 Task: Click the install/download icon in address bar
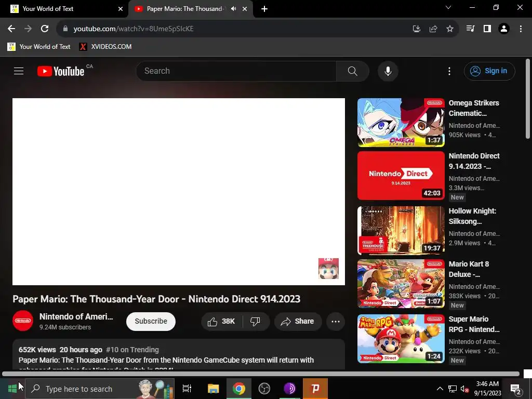point(417,29)
